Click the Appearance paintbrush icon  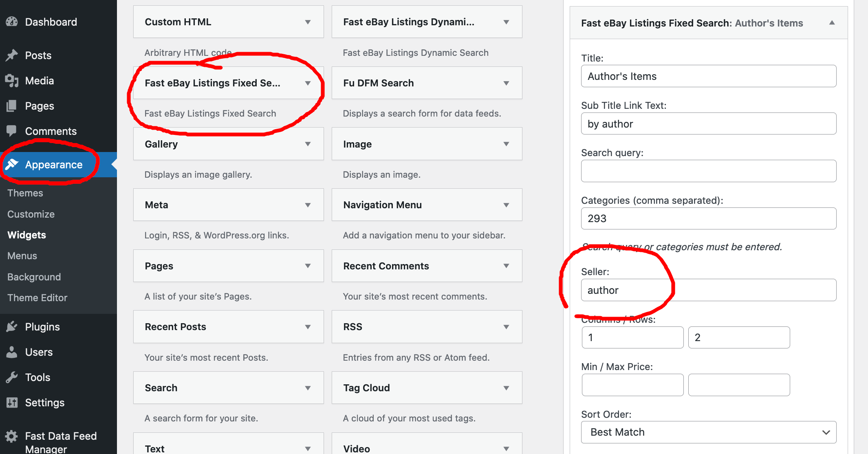click(x=12, y=164)
